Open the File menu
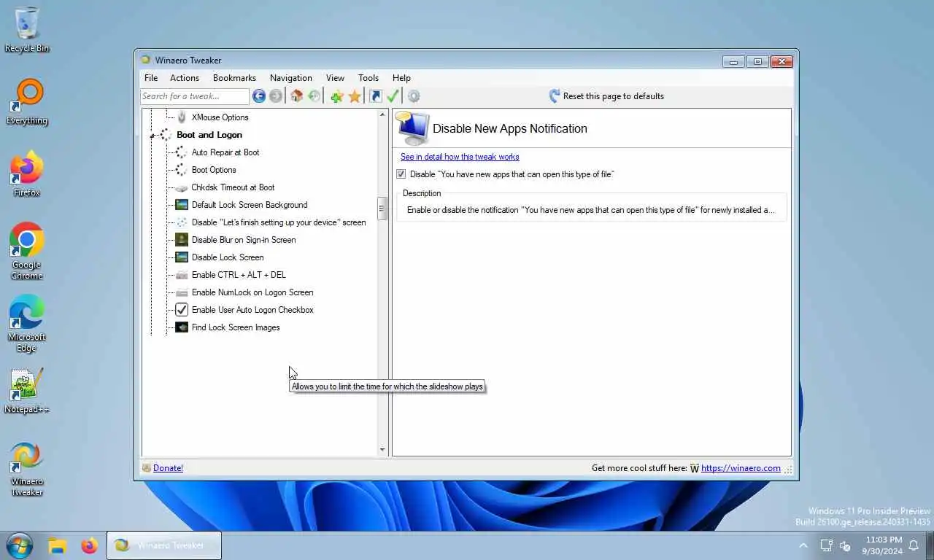Screen dimensions: 934x560 151,78
